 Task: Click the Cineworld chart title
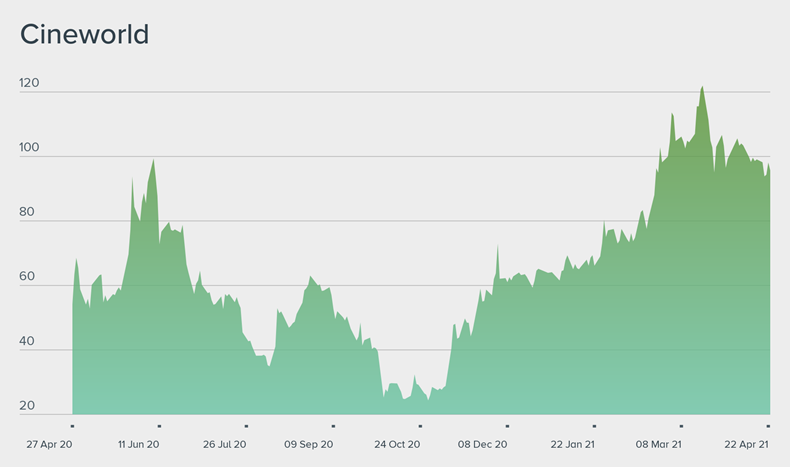85,35
